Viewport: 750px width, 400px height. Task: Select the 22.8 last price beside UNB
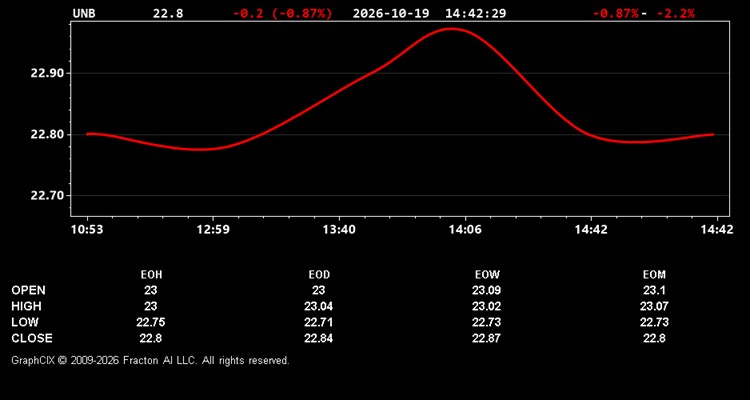point(168,13)
